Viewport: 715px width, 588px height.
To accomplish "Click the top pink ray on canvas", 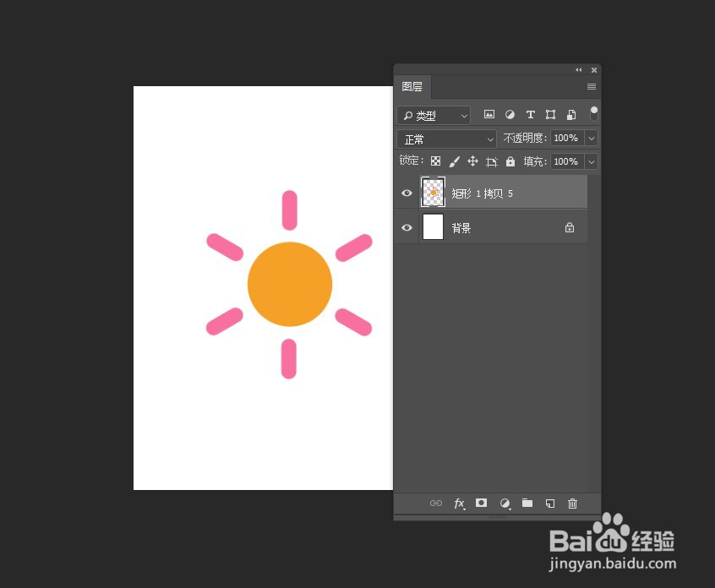I will (x=290, y=210).
